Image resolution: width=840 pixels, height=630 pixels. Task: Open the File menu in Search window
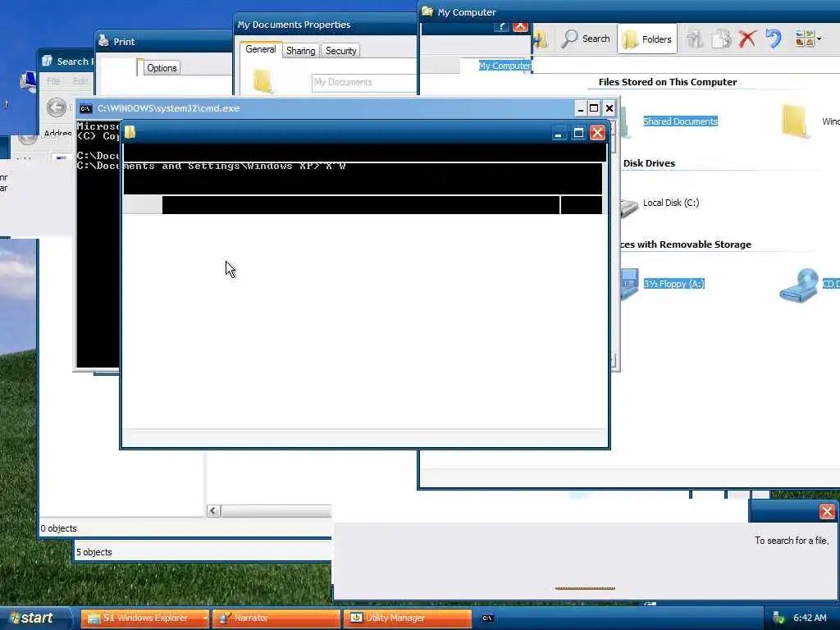coord(53,81)
